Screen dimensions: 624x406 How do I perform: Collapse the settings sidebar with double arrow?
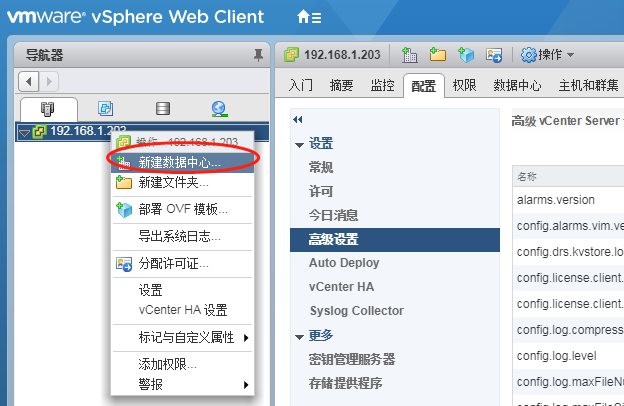click(297, 119)
